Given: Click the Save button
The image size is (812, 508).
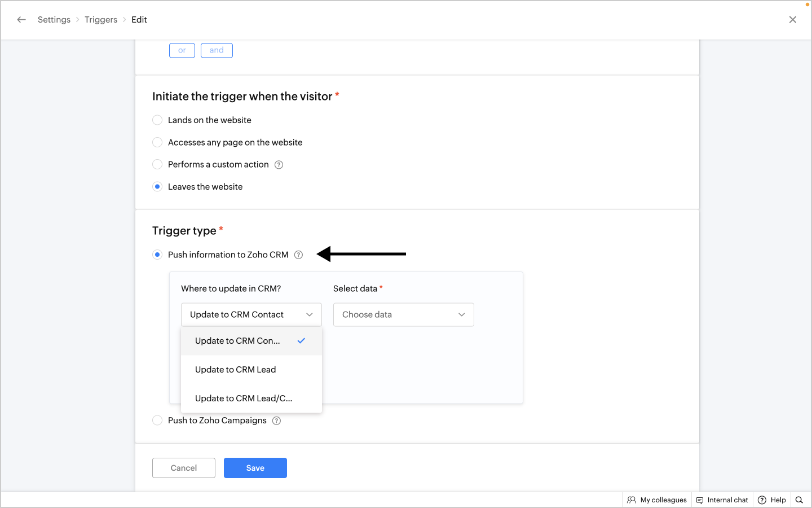Looking at the screenshot, I should click(255, 468).
